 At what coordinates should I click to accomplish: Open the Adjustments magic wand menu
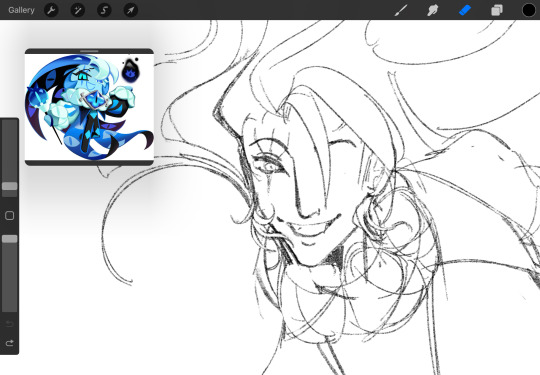[78, 10]
